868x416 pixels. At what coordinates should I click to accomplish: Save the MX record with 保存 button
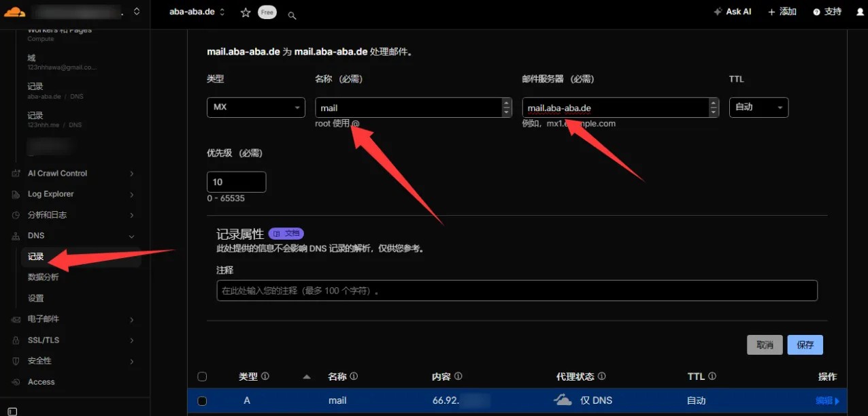click(805, 345)
